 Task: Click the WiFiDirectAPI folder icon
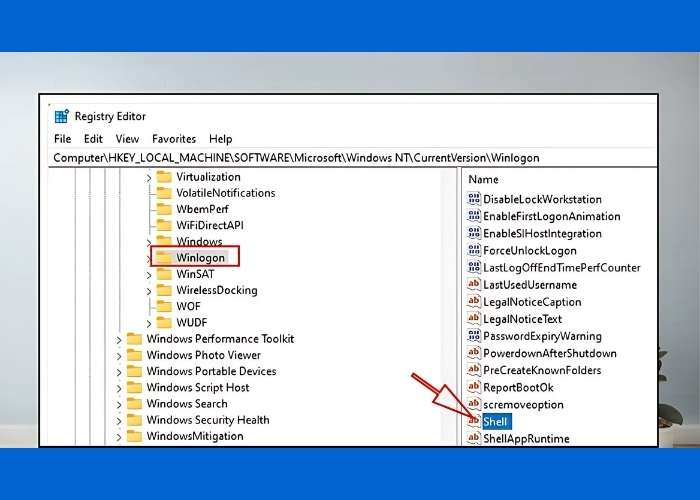[165, 225]
